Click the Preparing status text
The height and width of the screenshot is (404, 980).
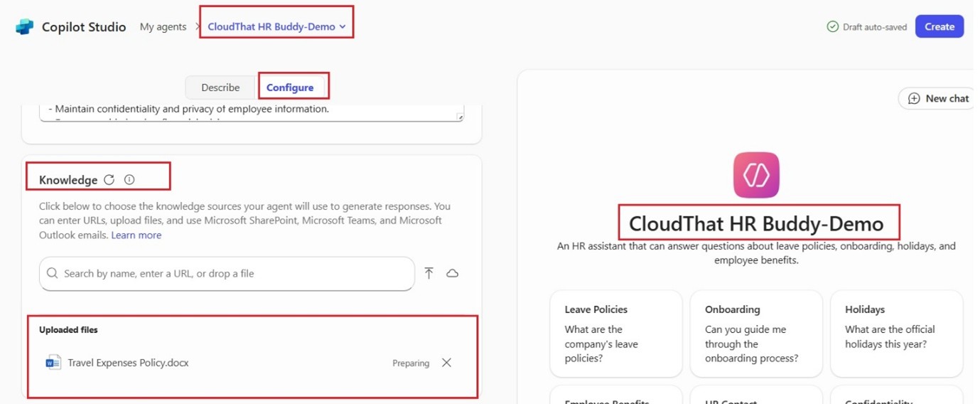(x=411, y=363)
